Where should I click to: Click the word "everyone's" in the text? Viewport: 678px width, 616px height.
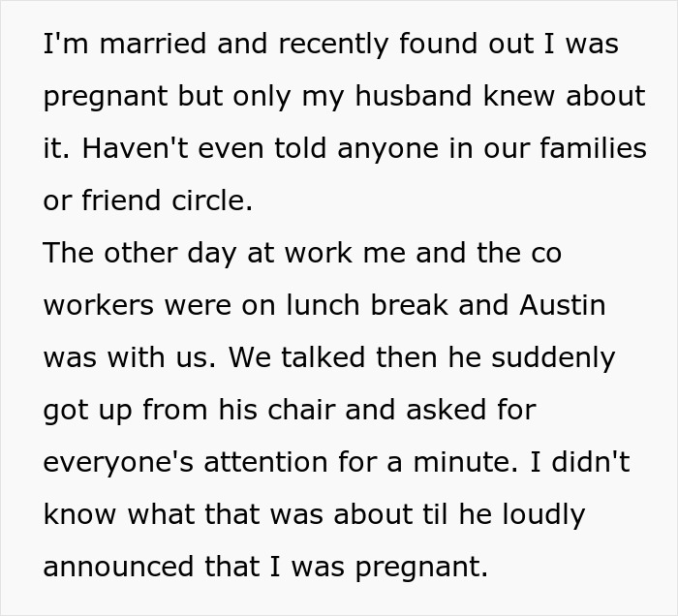click(118, 463)
